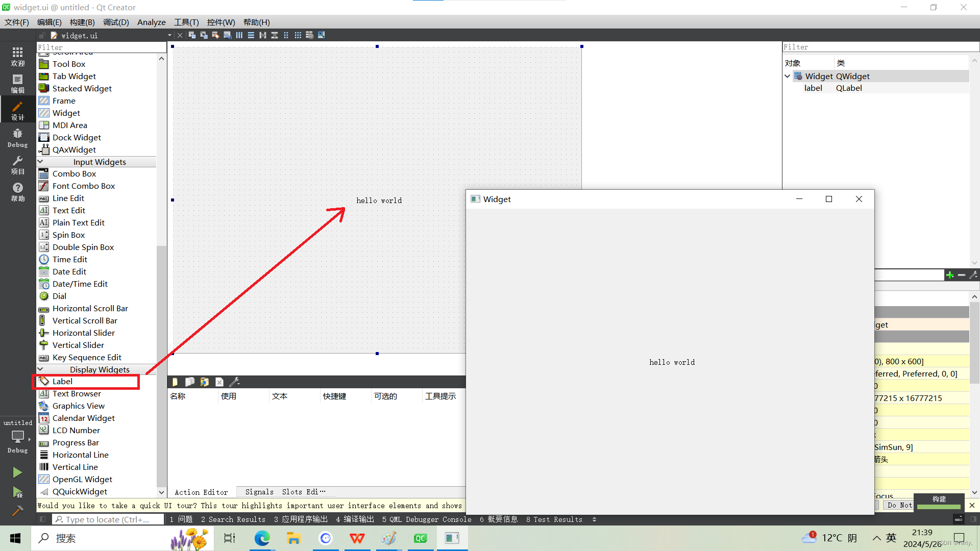The width and height of the screenshot is (980, 551).
Task: Click New action icon in Action Editor
Action: 175,382
